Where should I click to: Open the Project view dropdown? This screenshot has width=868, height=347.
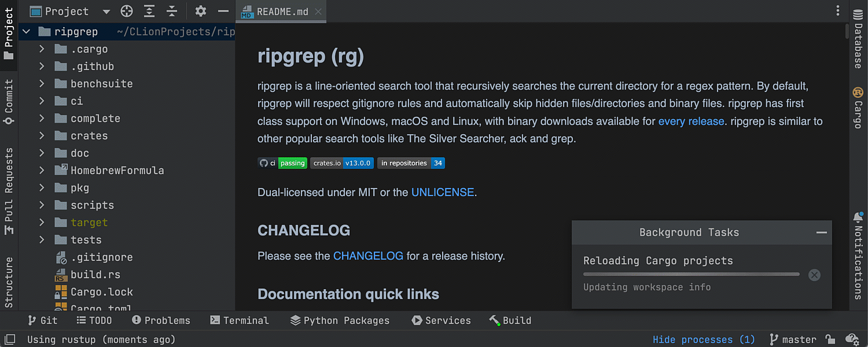click(x=106, y=12)
